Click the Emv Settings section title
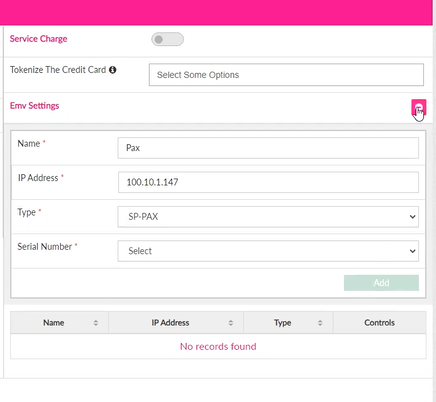Image resolution: width=436 pixels, height=402 pixels. 35,106
